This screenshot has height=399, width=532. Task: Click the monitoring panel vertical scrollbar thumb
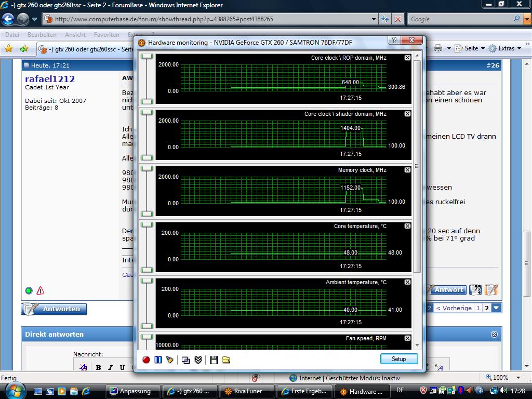pos(417,166)
